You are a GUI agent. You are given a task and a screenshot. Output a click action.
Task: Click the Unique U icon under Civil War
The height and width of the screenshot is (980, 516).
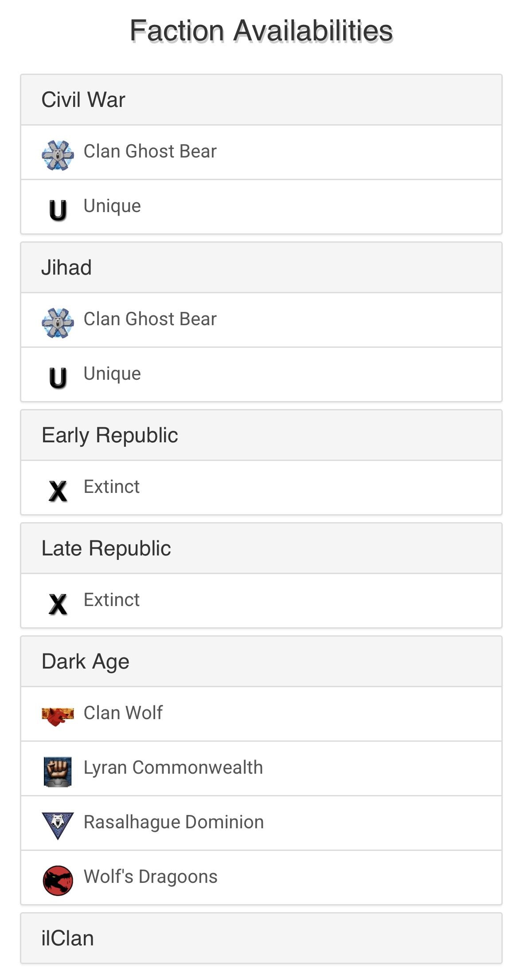(58, 209)
